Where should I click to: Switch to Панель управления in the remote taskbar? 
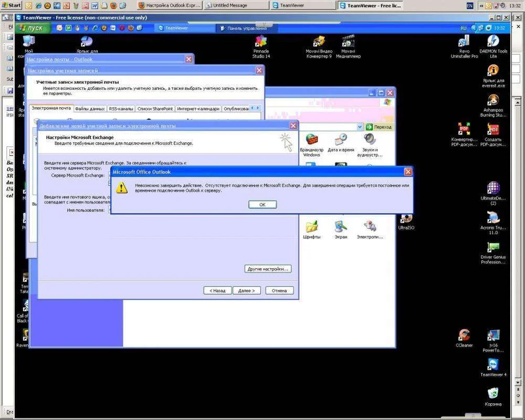point(246,28)
